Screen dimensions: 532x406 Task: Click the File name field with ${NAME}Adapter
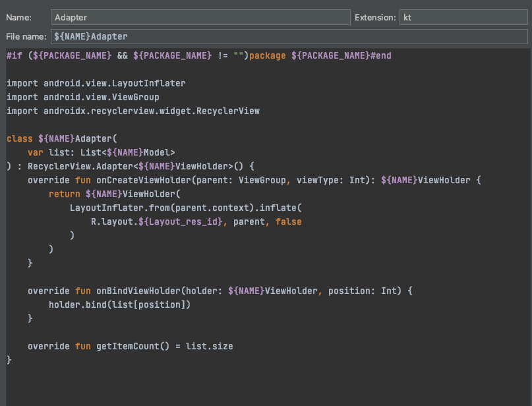click(x=289, y=36)
